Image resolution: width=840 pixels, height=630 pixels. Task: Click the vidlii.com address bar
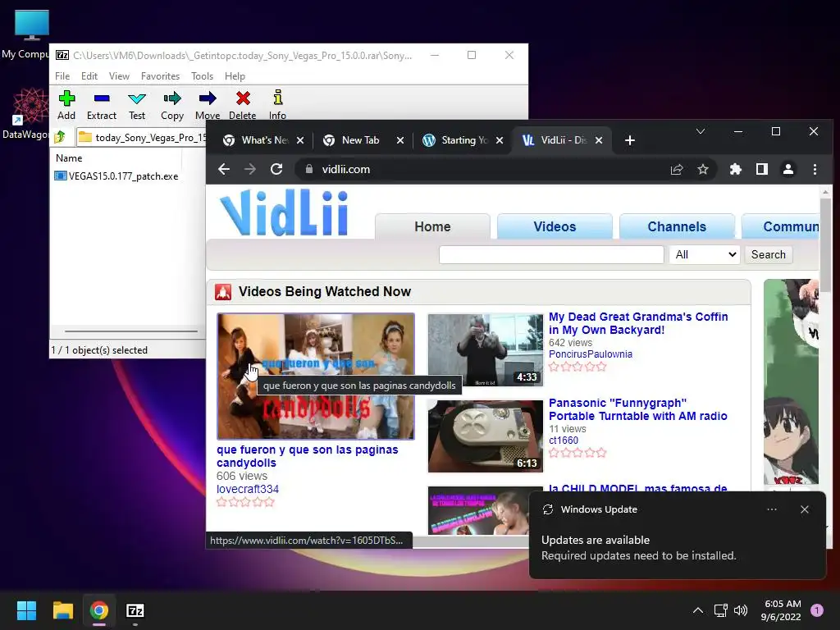tap(482, 169)
